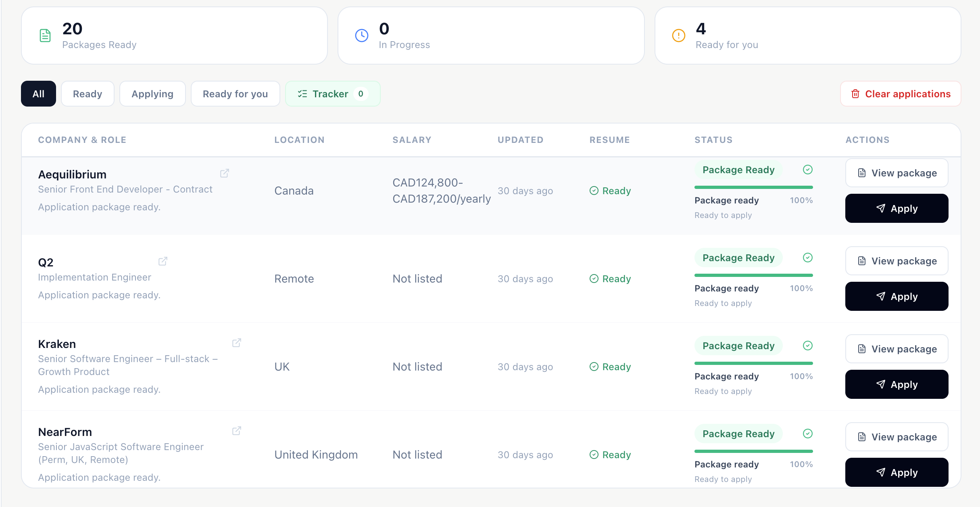Click the blue In Progress clock icon

click(362, 36)
